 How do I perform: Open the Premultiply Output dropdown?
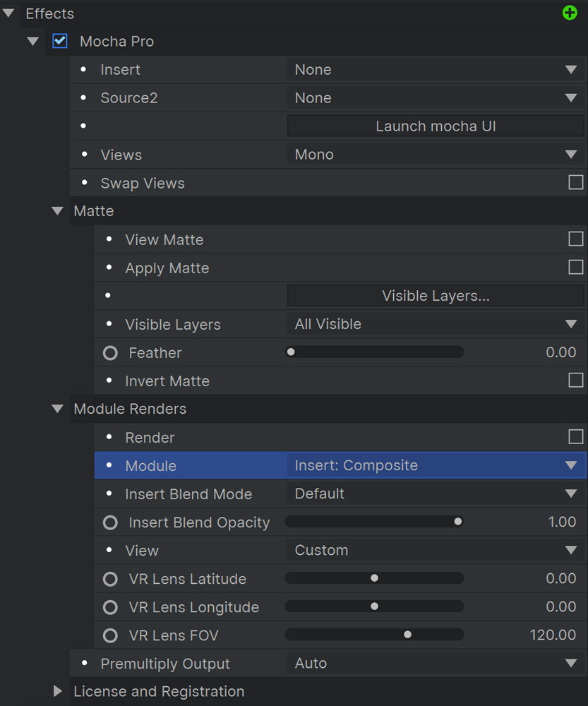coord(436,663)
